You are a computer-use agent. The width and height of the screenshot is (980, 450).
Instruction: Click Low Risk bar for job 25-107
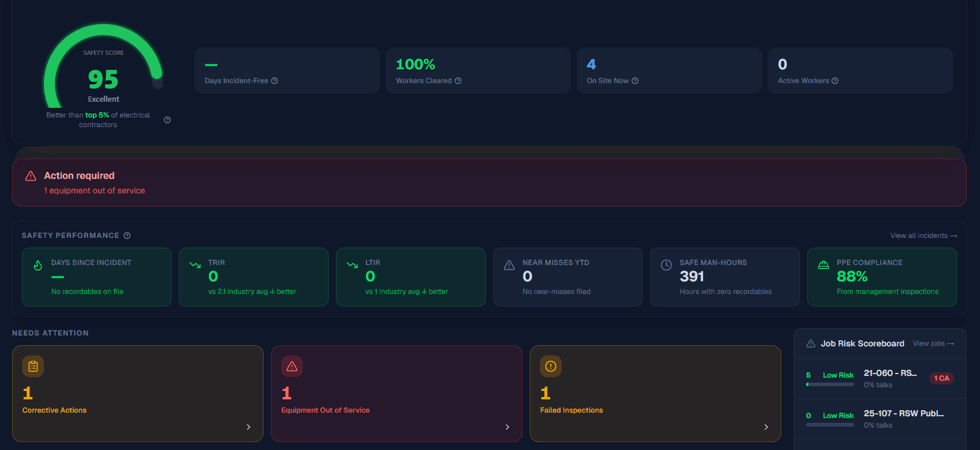[830, 425]
